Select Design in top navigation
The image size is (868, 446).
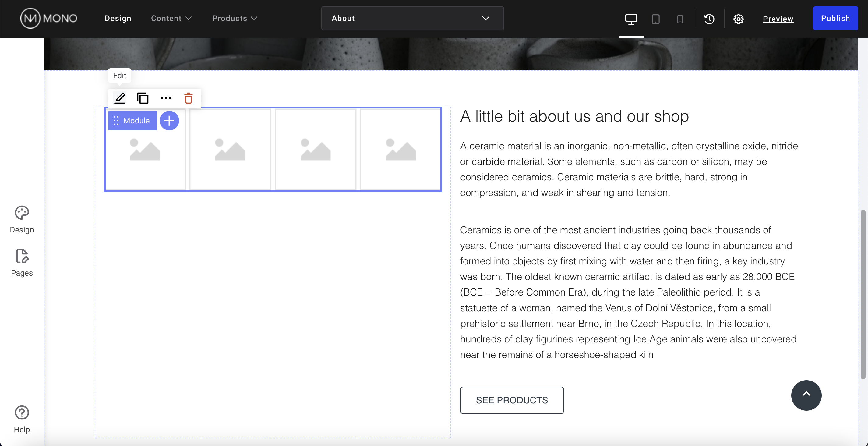point(118,18)
